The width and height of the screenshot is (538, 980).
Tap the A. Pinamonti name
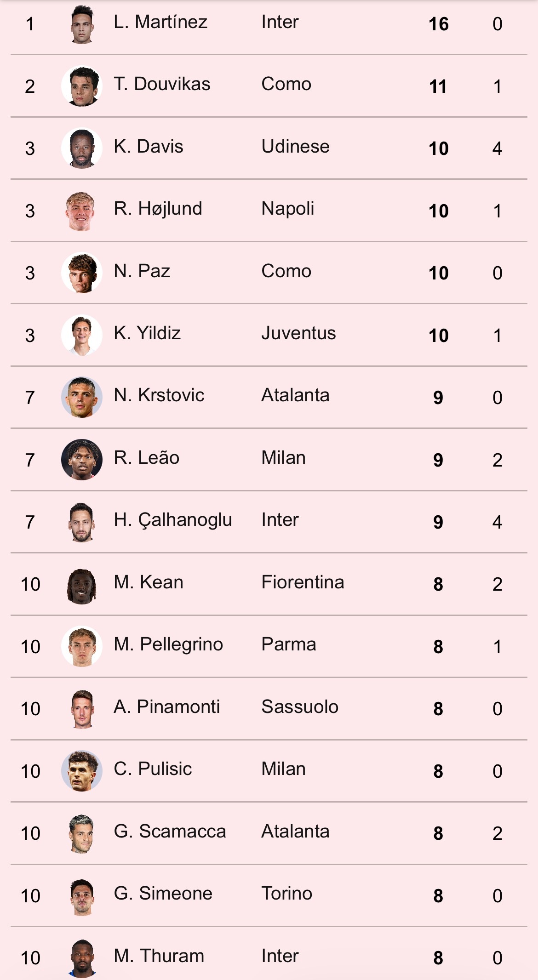[x=166, y=707]
